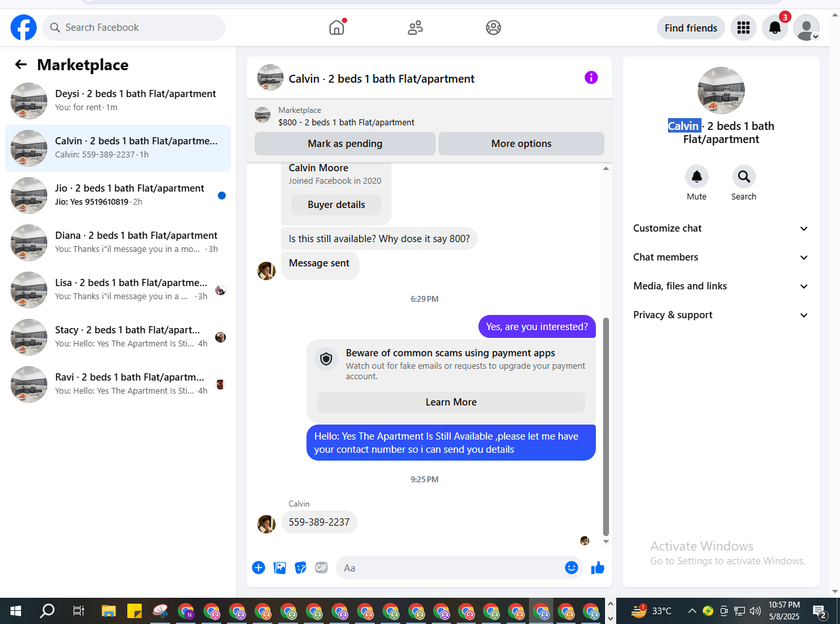The width and height of the screenshot is (840, 624).
Task: Click the large listing photo in the right panel
Action: coord(721,91)
